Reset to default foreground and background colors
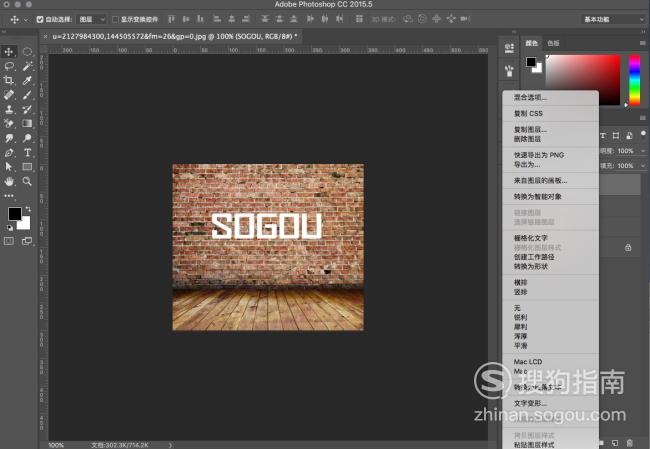 pos(10,228)
